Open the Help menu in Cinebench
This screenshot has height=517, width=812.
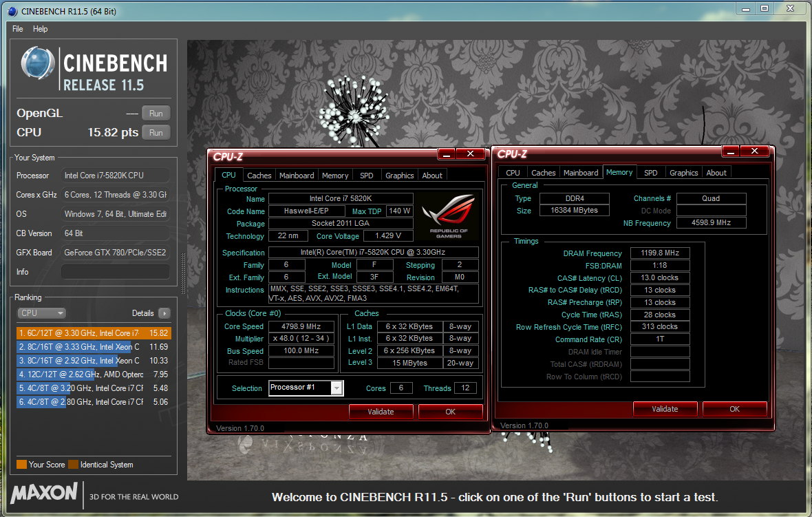click(x=41, y=29)
